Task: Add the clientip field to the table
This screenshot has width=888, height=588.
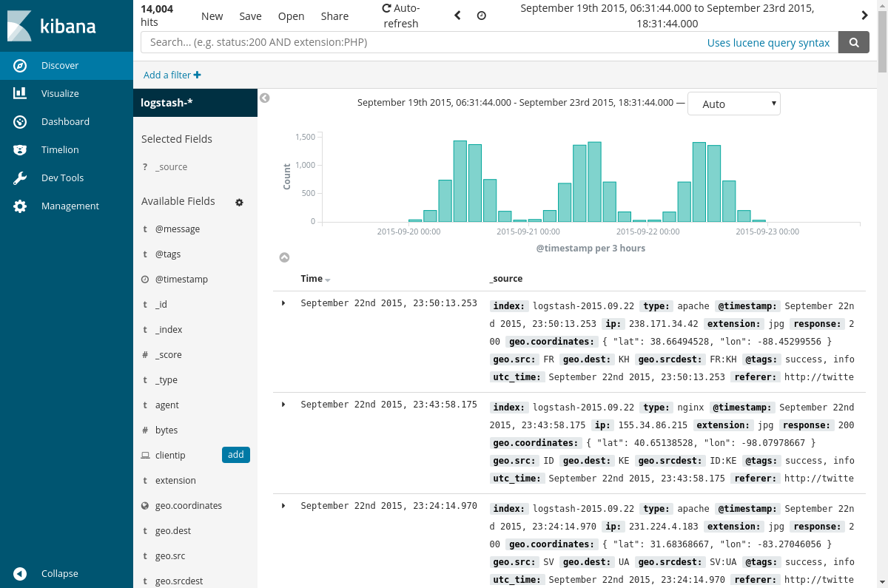Action: click(236, 455)
